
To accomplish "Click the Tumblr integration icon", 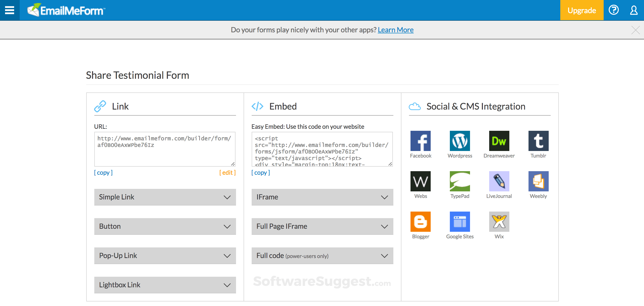I will pos(538,141).
